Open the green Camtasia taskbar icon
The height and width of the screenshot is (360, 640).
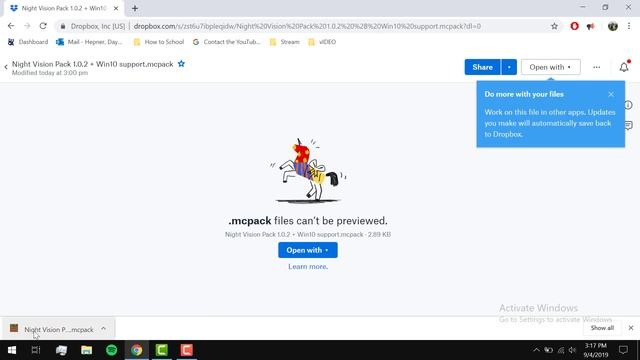tap(162, 350)
